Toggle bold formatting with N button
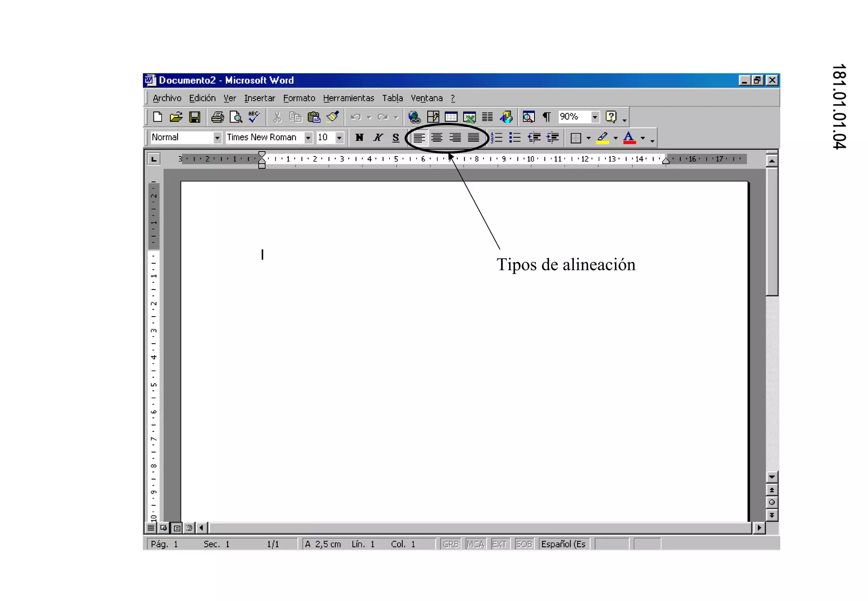The width and height of the screenshot is (868, 601). pyautogui.click(x=359, y=137)
